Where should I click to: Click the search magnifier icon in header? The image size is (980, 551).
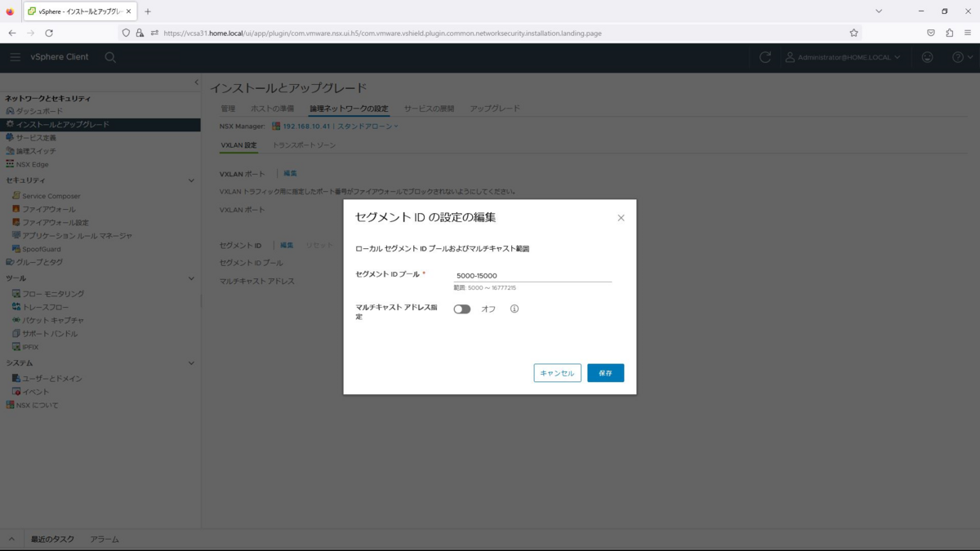tap(110, 57)
